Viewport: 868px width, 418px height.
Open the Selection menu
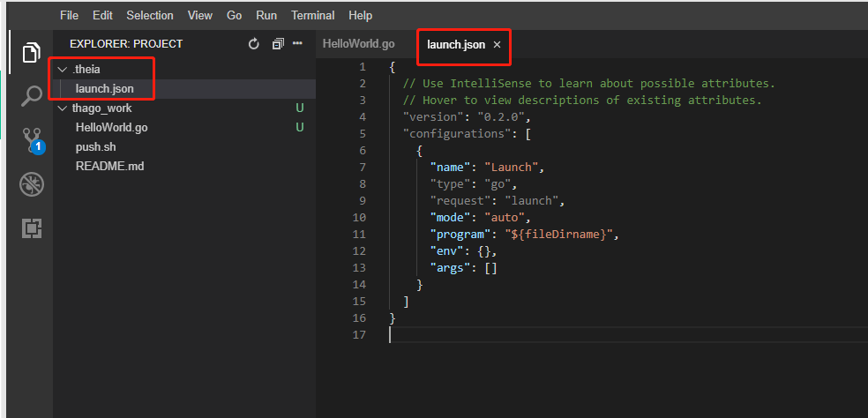(149, 16)
